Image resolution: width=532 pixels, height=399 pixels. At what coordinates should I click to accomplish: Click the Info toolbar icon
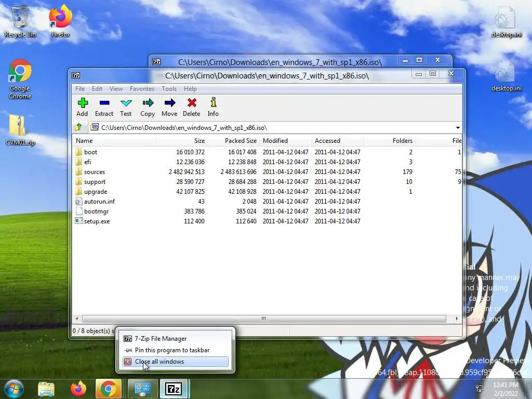point(213,103)
